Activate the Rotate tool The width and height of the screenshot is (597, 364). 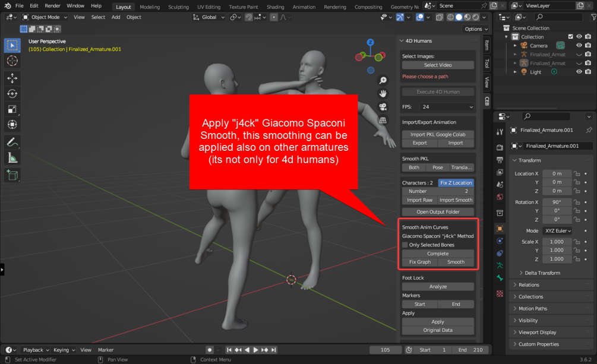pyautogui.click(x=12, y=94)
